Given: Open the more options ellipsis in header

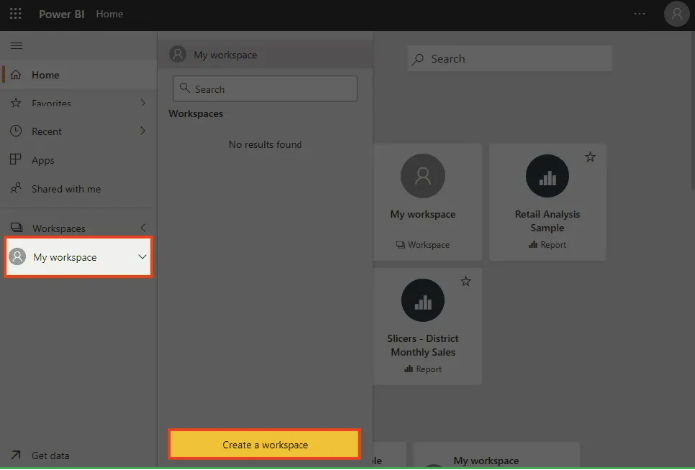Looking at the screenshot, I should tap(639, 14).
